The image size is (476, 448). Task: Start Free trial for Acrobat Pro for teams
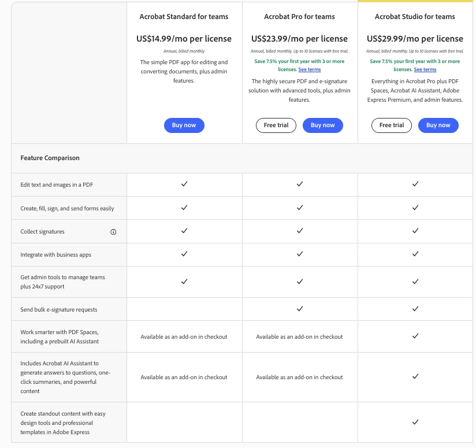pos(276,125)
